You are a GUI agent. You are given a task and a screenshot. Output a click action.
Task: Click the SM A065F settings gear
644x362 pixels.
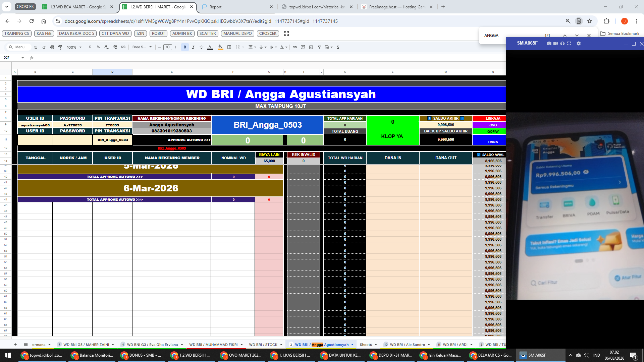point(579,44)
